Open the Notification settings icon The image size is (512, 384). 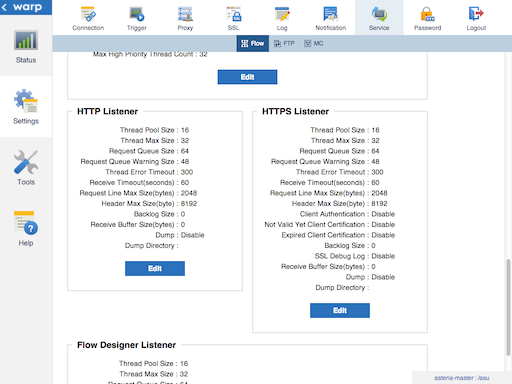point(331,18)
